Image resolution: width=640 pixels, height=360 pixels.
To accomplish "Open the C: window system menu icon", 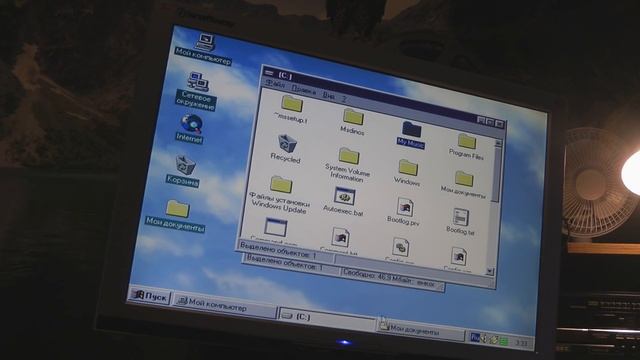I will (269, 73).
